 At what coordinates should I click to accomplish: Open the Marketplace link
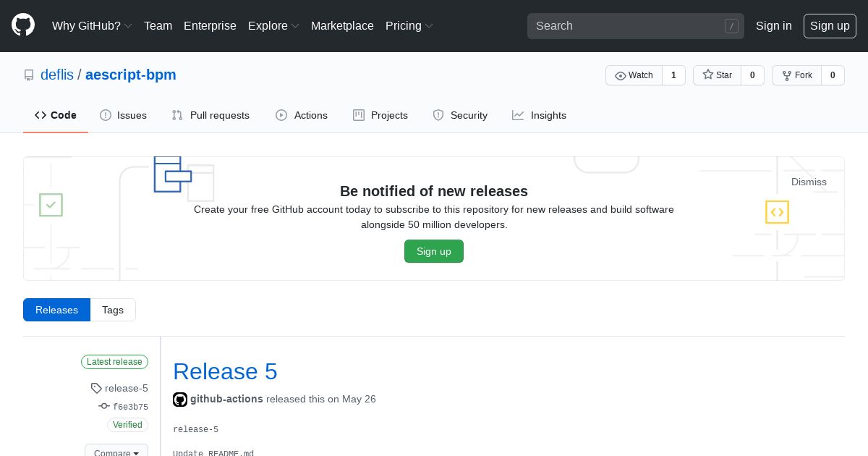[x=342, y=25]
